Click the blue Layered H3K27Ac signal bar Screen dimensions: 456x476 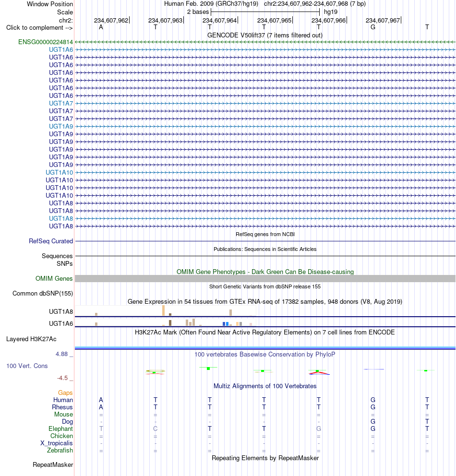tap(265, 348)
